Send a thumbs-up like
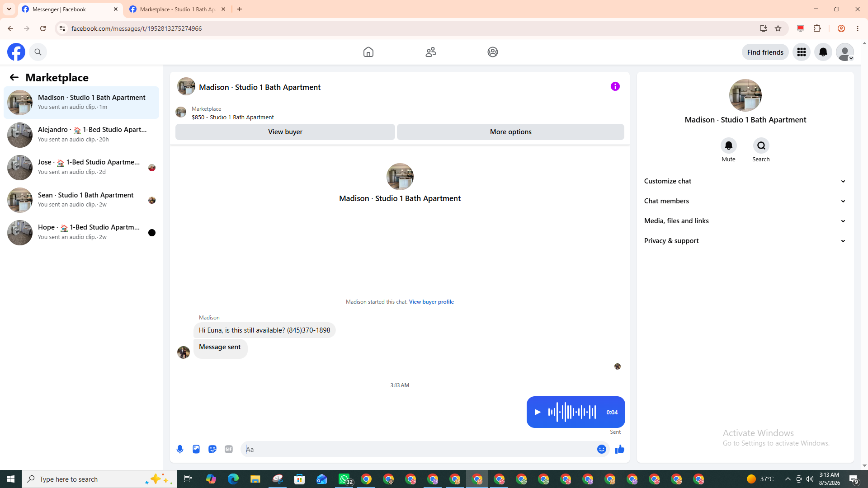The image size is (868, 488). click(620, 449)
